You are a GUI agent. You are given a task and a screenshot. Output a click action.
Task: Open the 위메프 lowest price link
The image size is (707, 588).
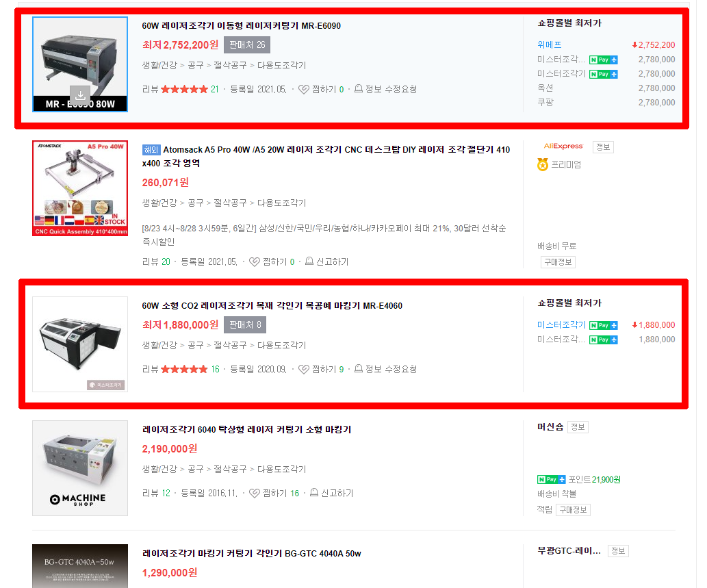549,44
